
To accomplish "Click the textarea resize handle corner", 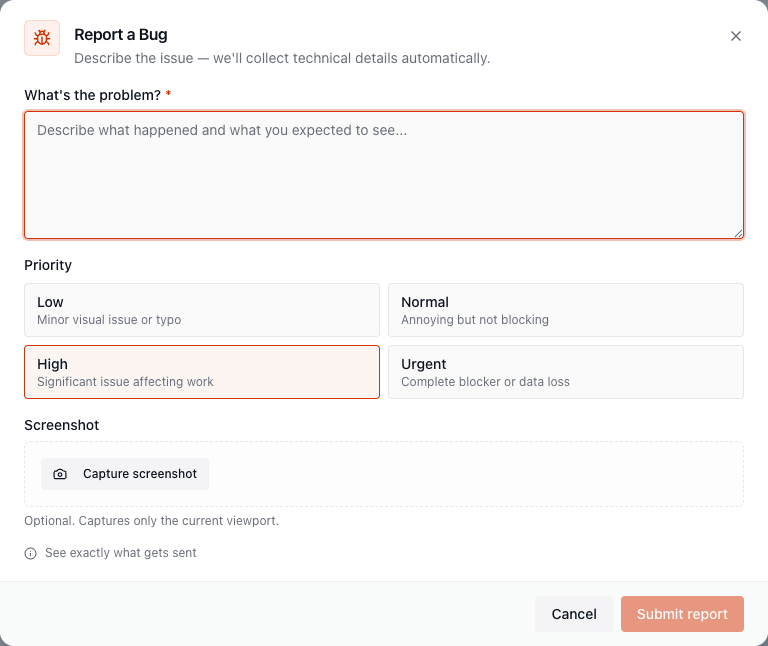I will [738, 234].
